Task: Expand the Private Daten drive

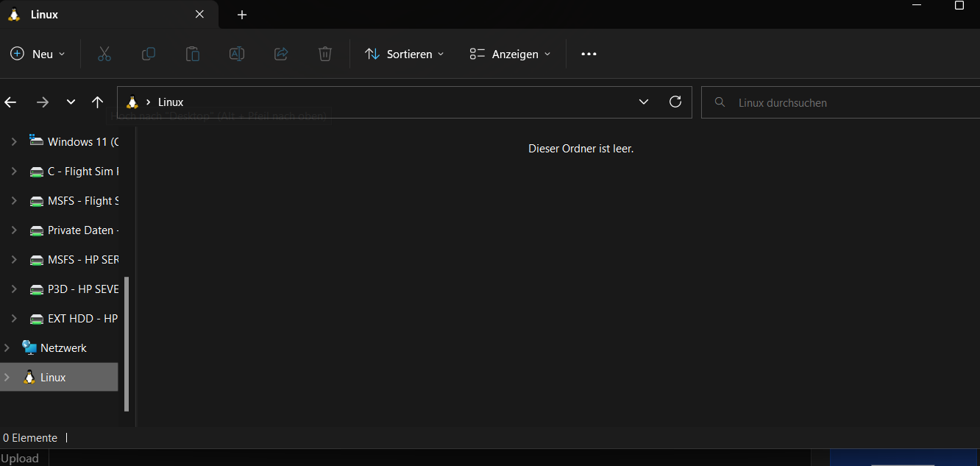Action: pos(14,230)
